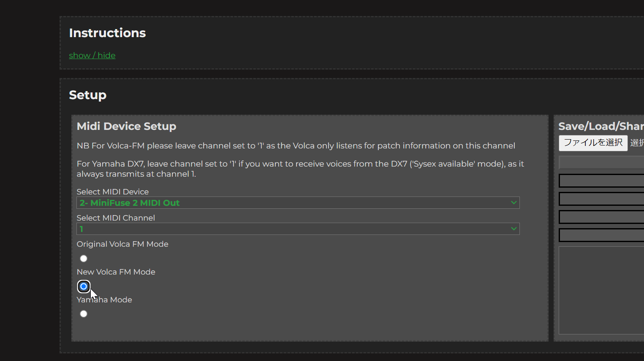Click the large empty text area in Save/Load panel
The width and height of the screenshot is (644, 361).
601,290
